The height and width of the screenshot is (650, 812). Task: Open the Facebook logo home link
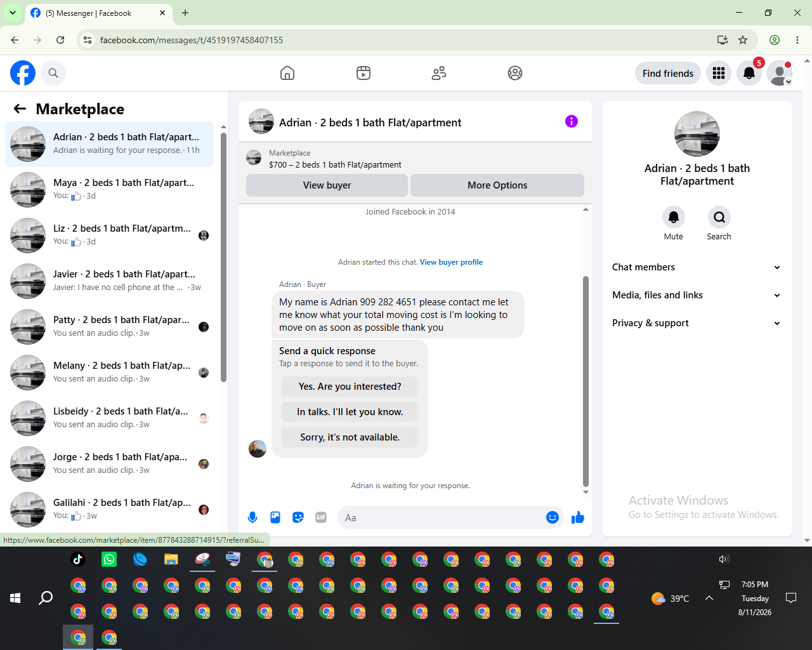click(x=23, y=73)
